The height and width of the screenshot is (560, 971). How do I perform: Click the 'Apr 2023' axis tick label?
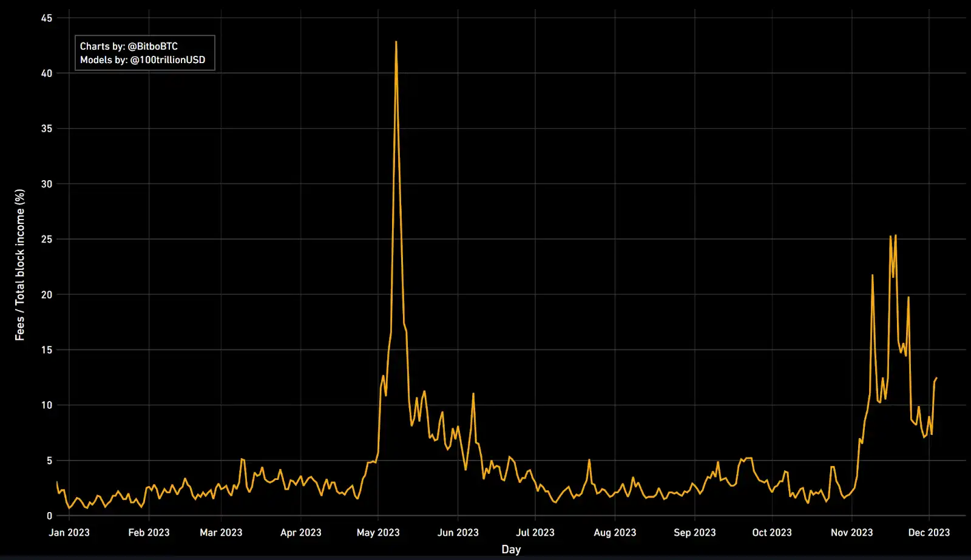[x=300, y=532]
